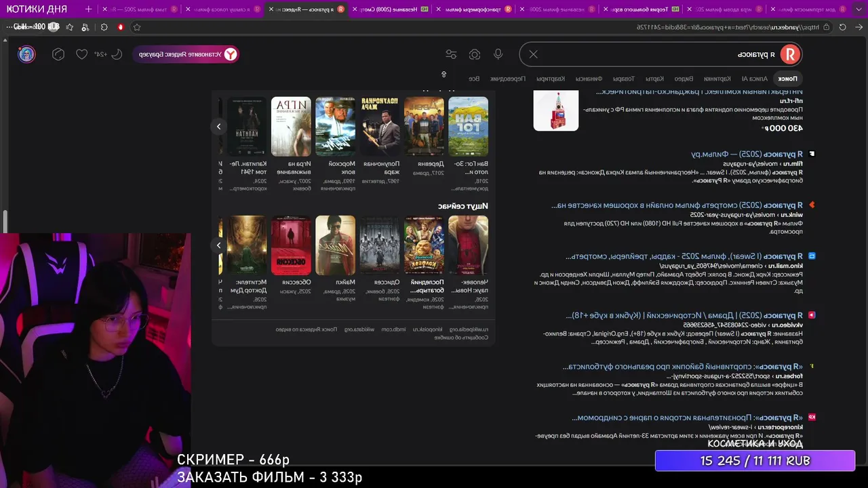Open the 'Я ругаюсь (2025) — Фильм.ру' result
Screen dimensions: 868x488
click(x=747, y=155)
